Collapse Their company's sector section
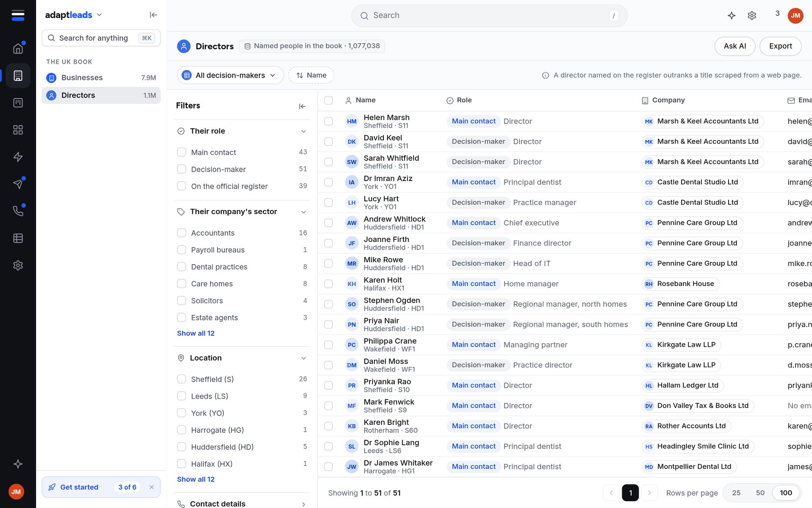This screenshot has width=812, height=508. tap(304, 212)
